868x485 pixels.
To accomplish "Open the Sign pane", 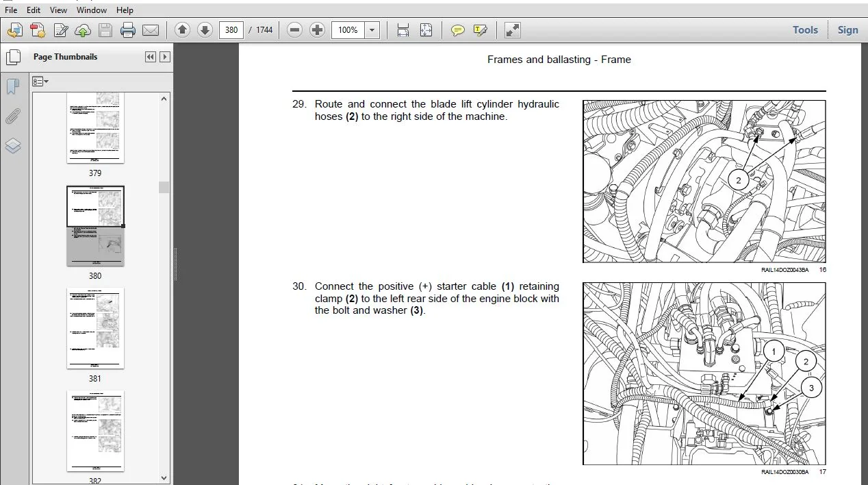I will [x=847, y=30].
